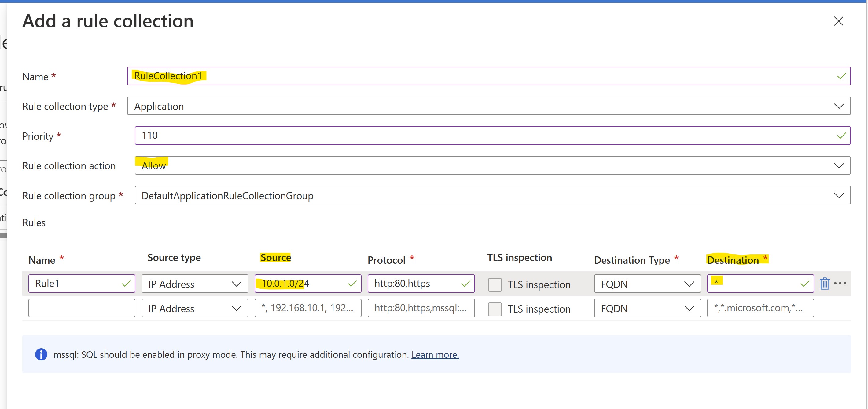Screen dimensions: 868x409
Task: Delete Rule1 using the trash icon
Action: [x=824, y=284]
